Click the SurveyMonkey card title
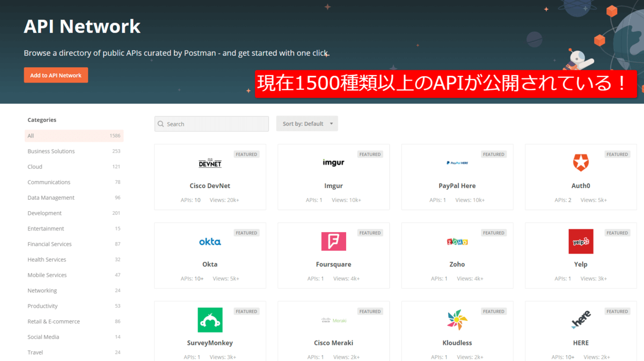The height and width of the screenshot is (361, 644). (210, 343)
